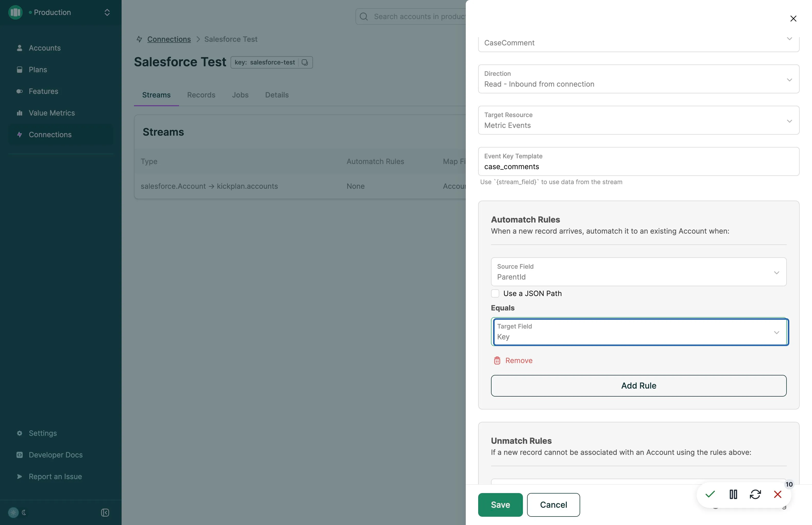
Task: Select the Streams tab
Action: 156,95
